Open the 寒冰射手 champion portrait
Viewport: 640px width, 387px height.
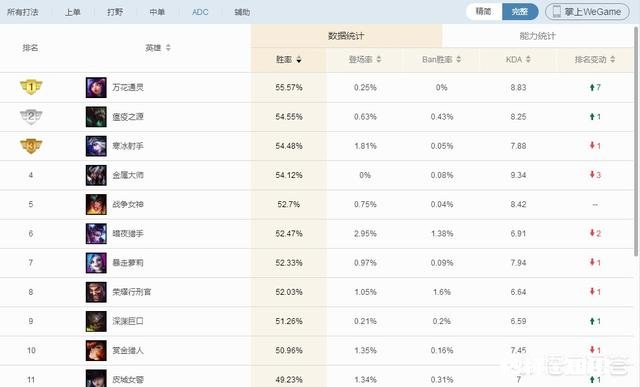(96, 146)
